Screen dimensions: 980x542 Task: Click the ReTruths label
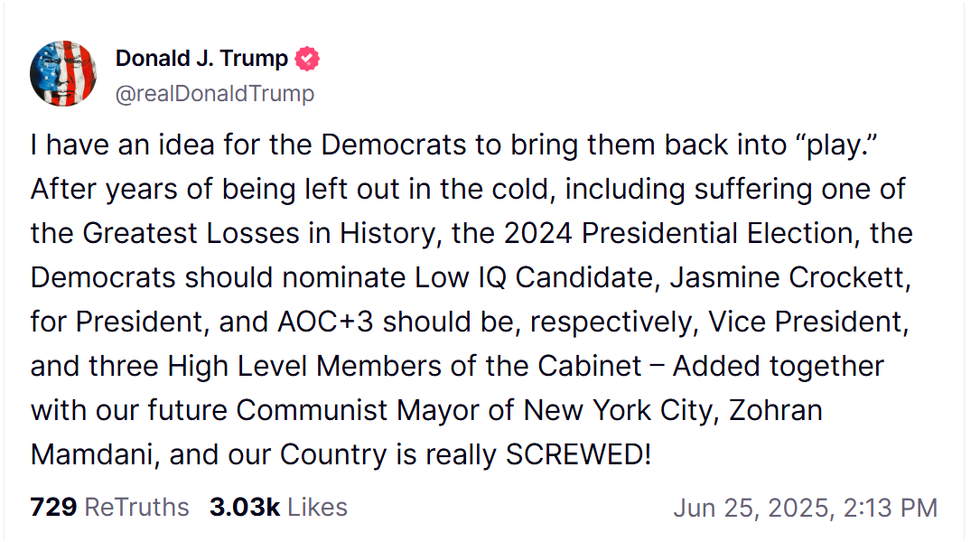tap(137, 507)
